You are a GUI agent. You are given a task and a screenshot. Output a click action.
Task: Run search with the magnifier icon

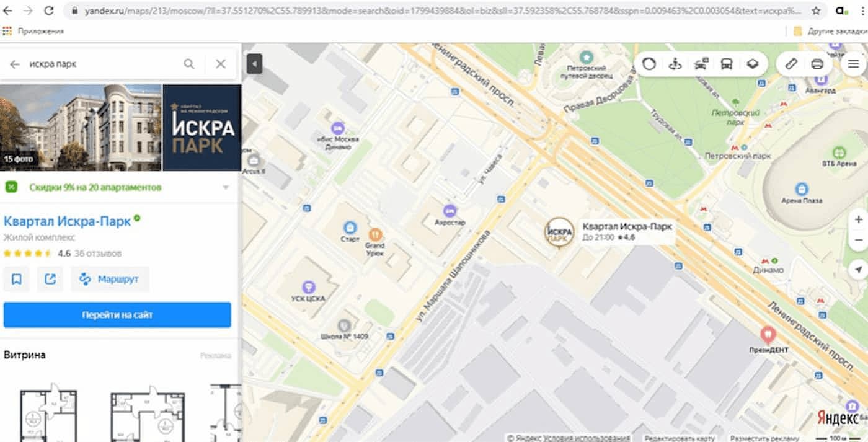[x=189, y=64]
